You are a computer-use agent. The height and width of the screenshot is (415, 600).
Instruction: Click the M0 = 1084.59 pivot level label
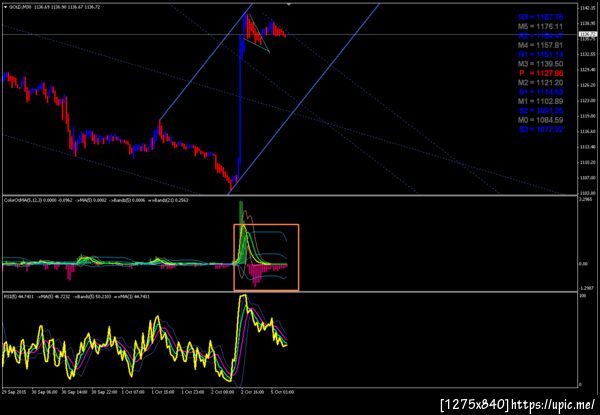tap(540, 120)
